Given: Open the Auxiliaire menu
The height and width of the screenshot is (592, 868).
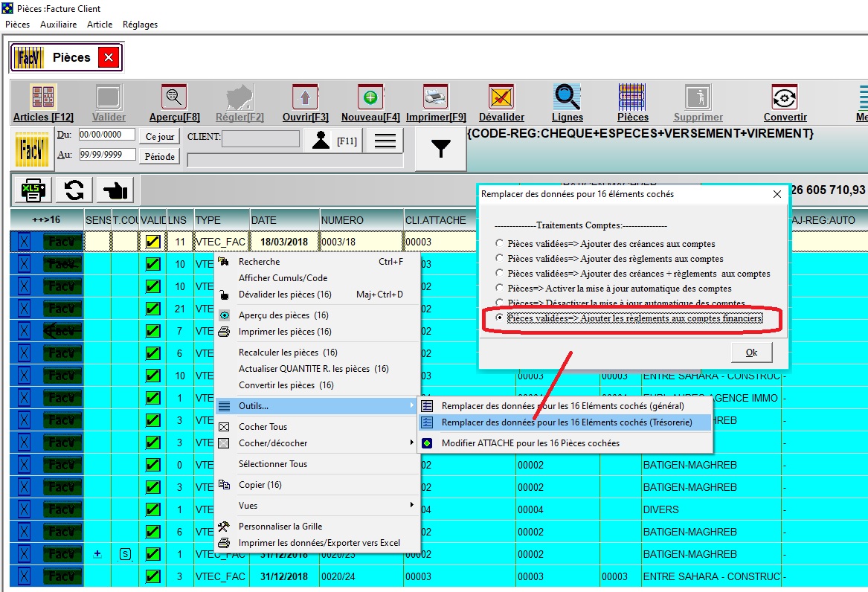Looking at the screenshot, I should (59, 25).
